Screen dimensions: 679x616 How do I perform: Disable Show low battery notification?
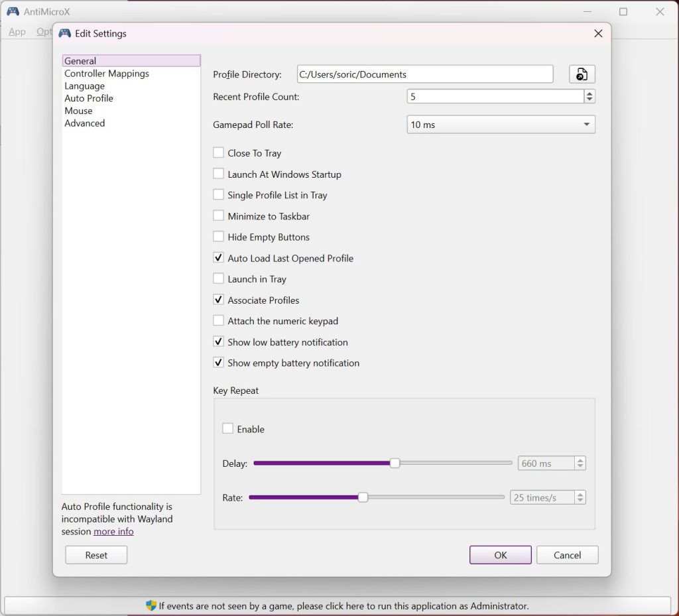218,341
